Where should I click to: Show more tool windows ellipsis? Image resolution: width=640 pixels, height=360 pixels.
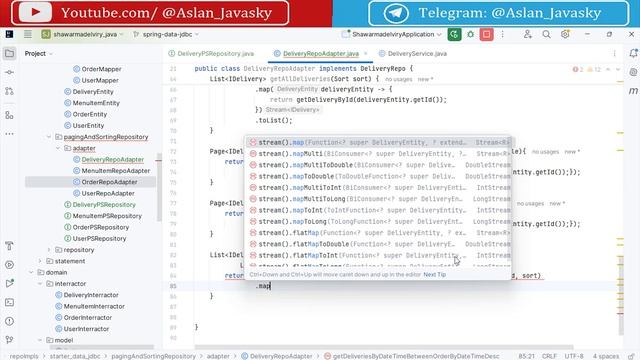(9, 134)
